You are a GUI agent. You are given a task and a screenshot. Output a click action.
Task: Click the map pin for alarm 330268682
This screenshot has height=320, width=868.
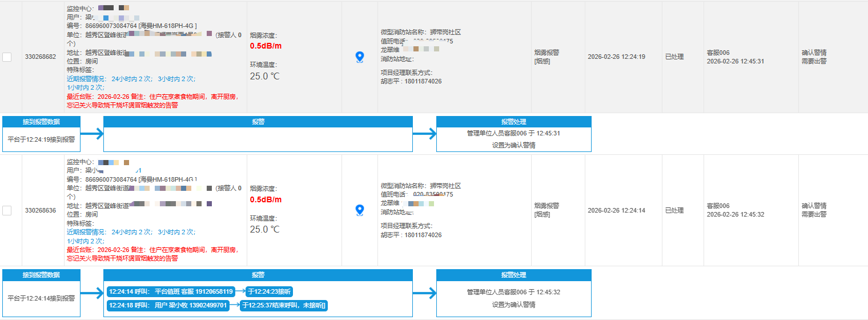tap(359, 57)
